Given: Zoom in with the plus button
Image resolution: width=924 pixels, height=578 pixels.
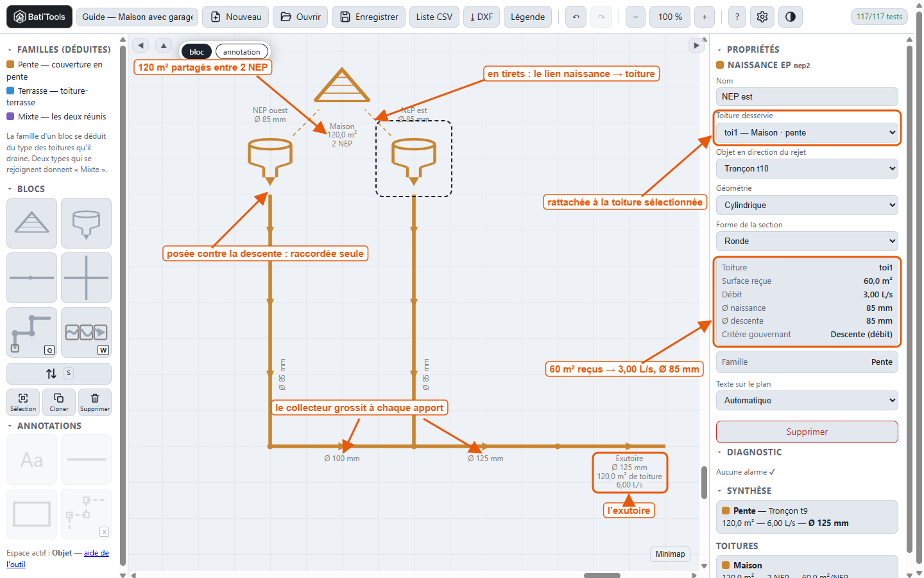Looking at the screenshot, I should (705, 17).
